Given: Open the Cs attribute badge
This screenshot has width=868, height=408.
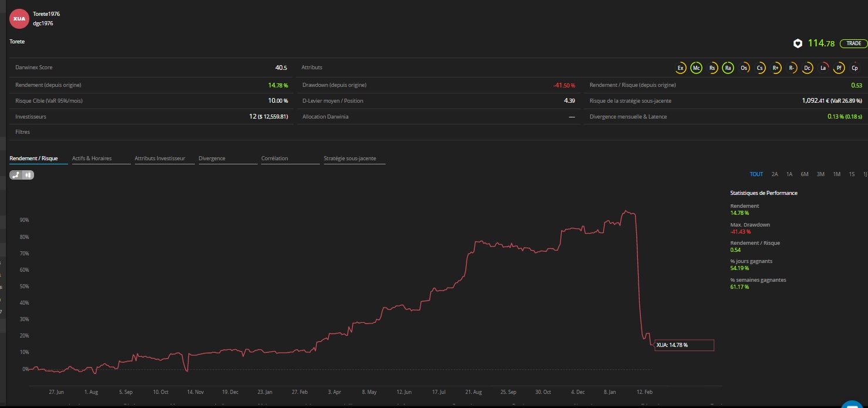Looking at the screenshot, I should (x=760, y=68).
